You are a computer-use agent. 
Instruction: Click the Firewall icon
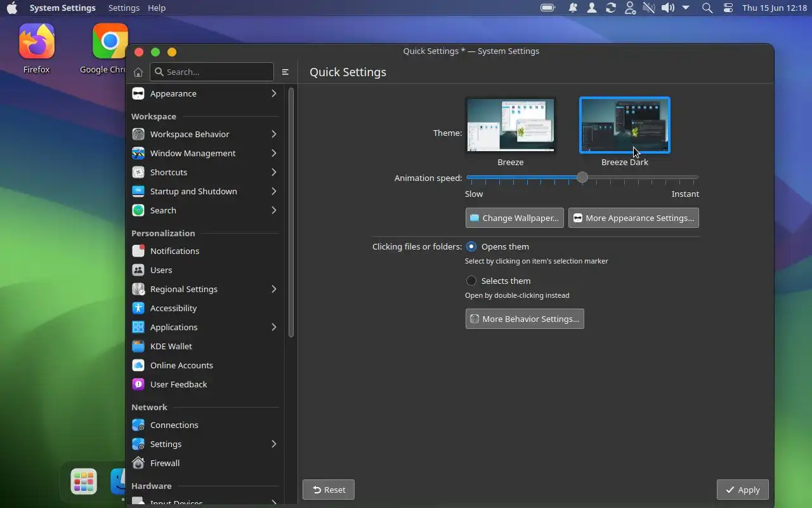(138, 463)
